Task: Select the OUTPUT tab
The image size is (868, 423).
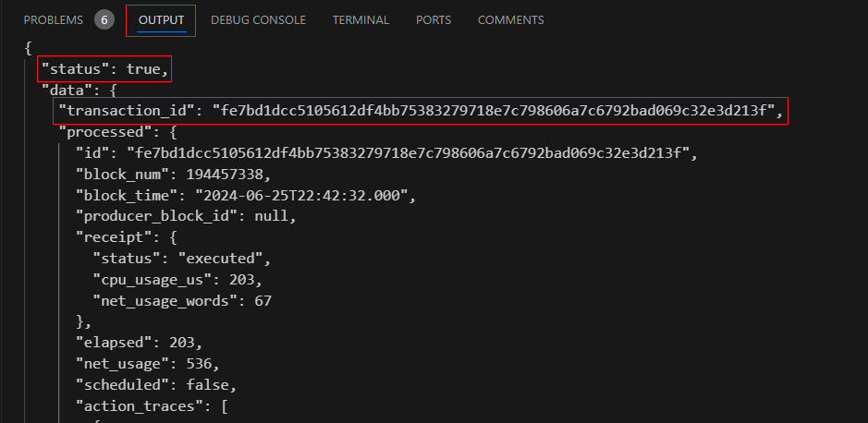Action: pyautogui.click(x=161, y=20)
